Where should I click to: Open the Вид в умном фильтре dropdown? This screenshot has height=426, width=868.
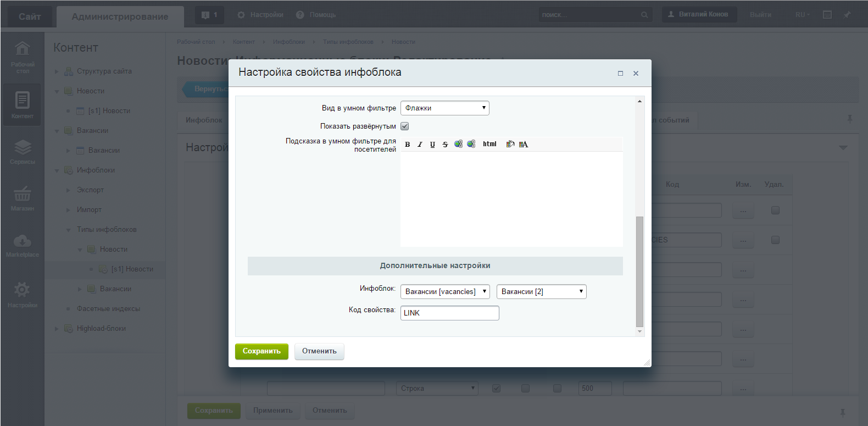[x=444, y=108]
